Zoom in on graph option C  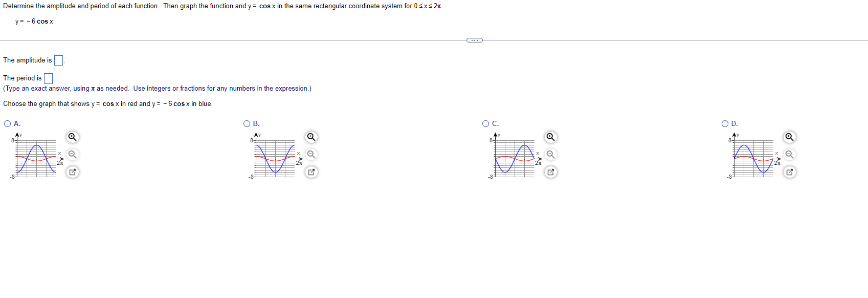point(550,137)
